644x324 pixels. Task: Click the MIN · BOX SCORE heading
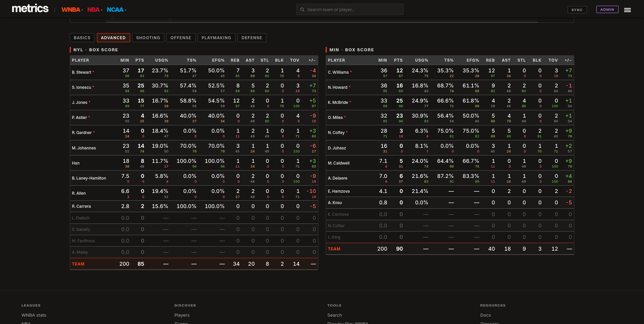[352, 50]
